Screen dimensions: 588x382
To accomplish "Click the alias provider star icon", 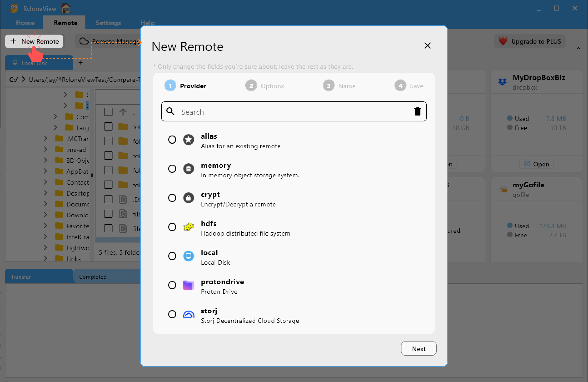I will 188,140.
